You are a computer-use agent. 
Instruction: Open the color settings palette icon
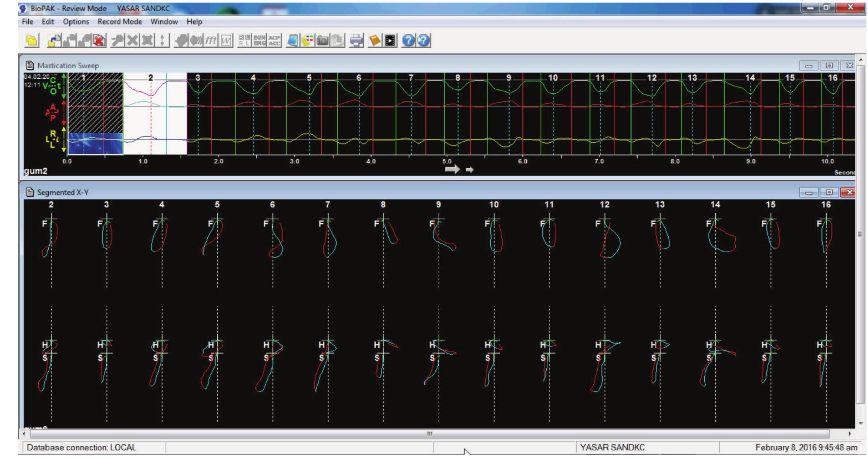coord(308,40)
